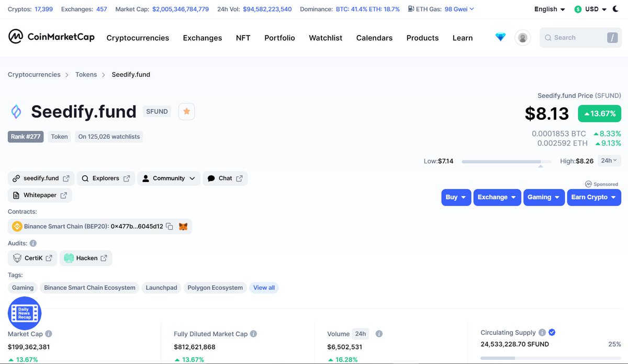628x364 pixels.
Task: Open the Exchanges menu
Action: coord(203,38)
